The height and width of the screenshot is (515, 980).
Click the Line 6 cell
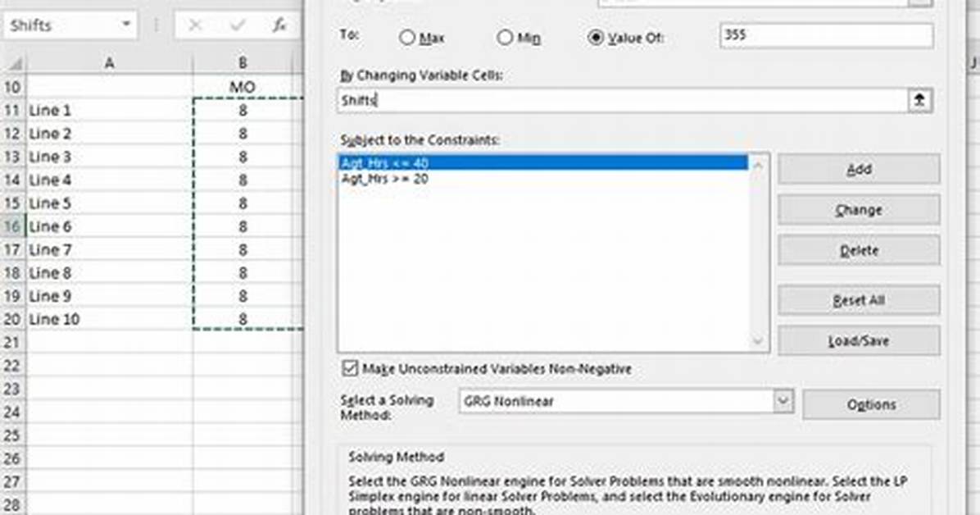tap(109, 226)
